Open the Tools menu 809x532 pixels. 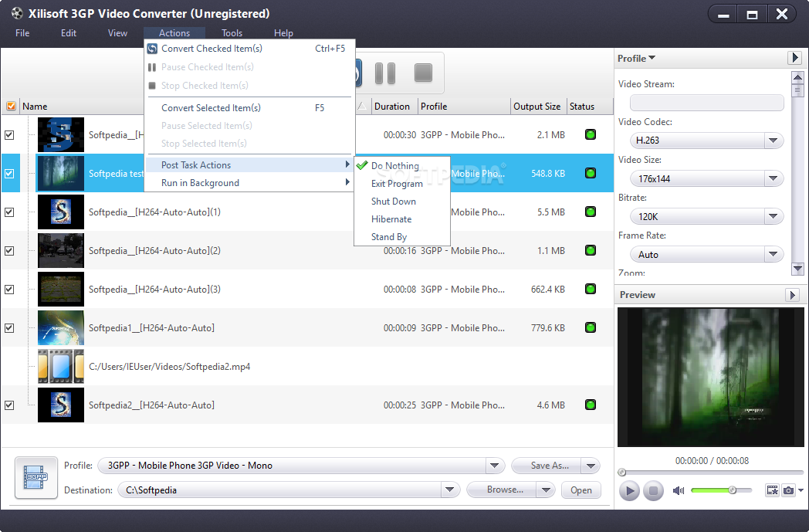pyautogui.click(x=232, y=33)
